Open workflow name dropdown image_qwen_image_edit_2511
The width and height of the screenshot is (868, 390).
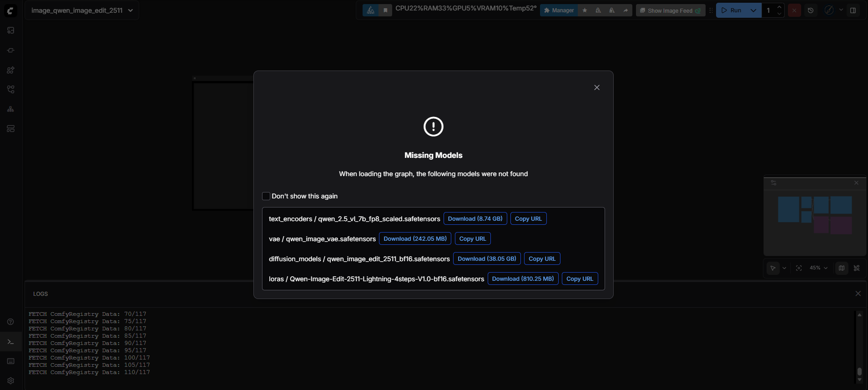coord(82,10)
